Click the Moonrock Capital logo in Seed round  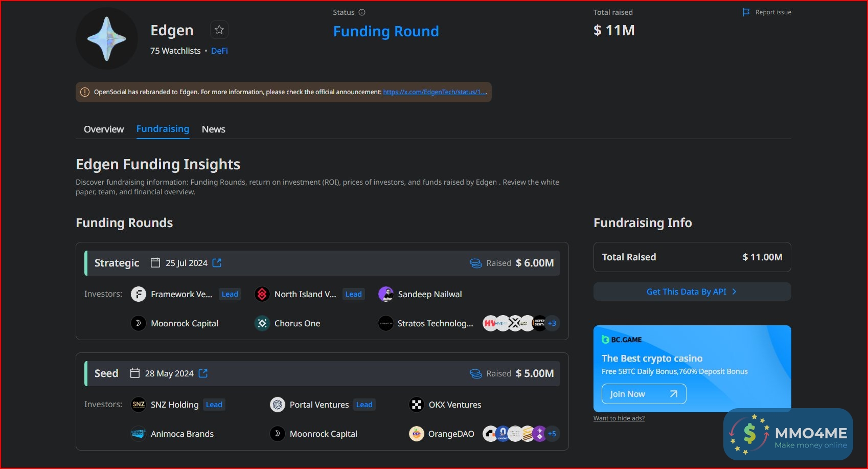tap(278, 434)
